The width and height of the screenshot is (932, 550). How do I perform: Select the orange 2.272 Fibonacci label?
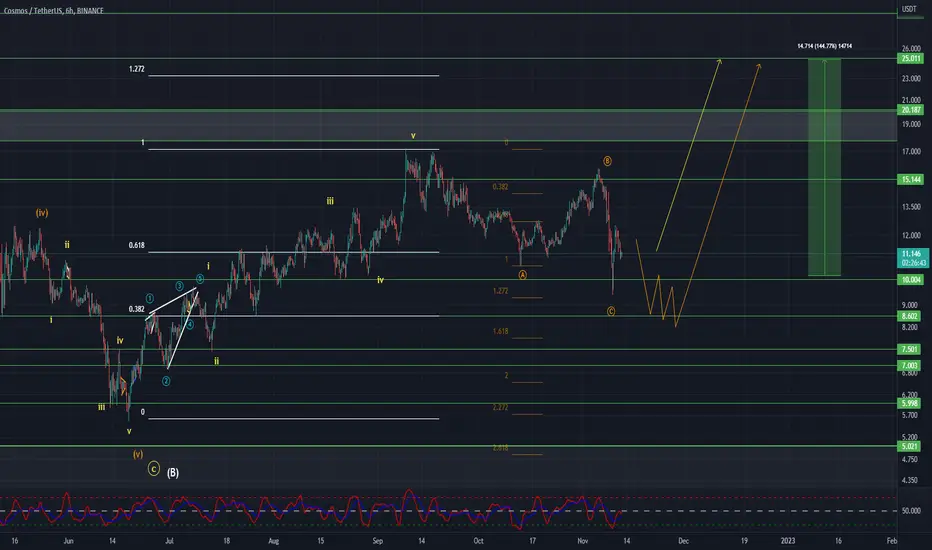click(500, 407)
